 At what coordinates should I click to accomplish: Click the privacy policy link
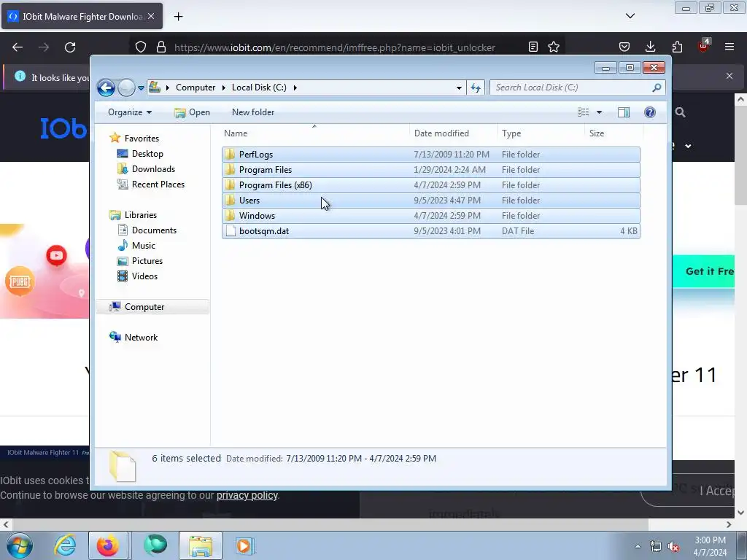(247, 495)
